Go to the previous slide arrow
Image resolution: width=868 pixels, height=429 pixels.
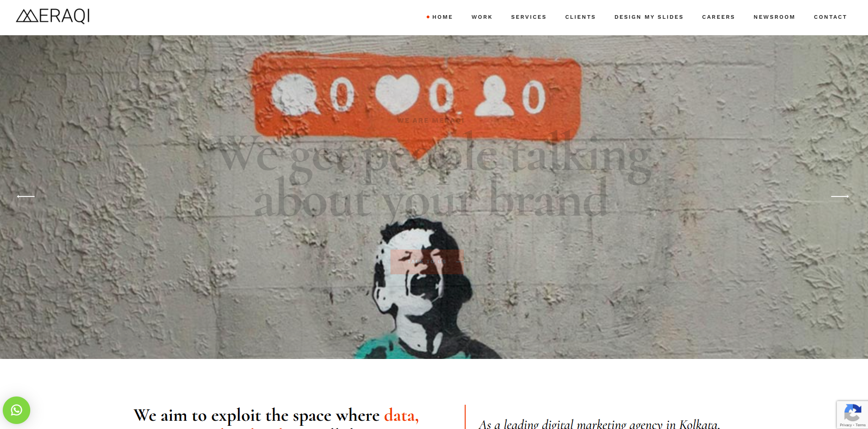(26, 196)
